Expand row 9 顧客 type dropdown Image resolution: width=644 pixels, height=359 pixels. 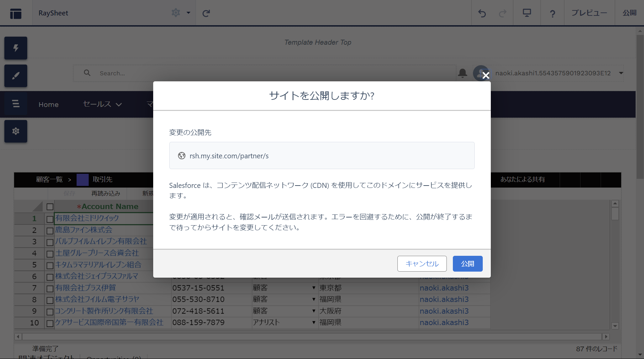click(x=314, y=311)
